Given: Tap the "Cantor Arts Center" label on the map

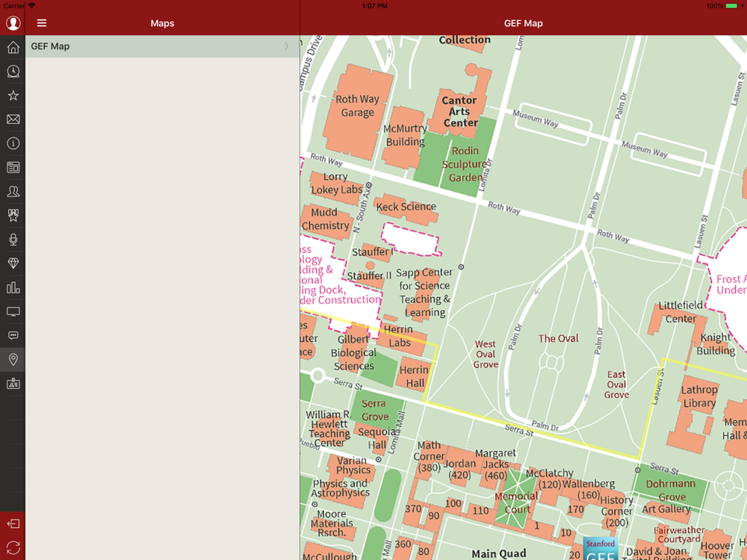Looking at the screenshot, I should coord(459,111).
